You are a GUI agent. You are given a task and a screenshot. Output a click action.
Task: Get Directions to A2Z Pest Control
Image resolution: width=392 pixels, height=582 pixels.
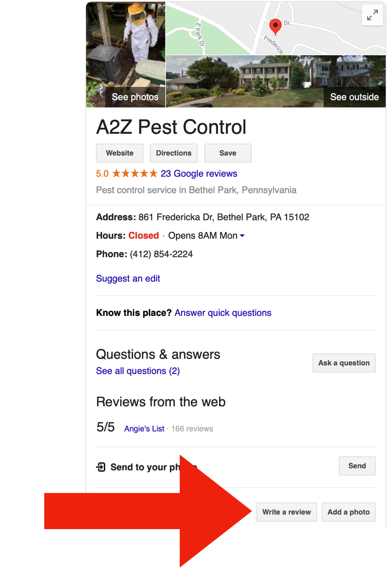click(174, 153)
